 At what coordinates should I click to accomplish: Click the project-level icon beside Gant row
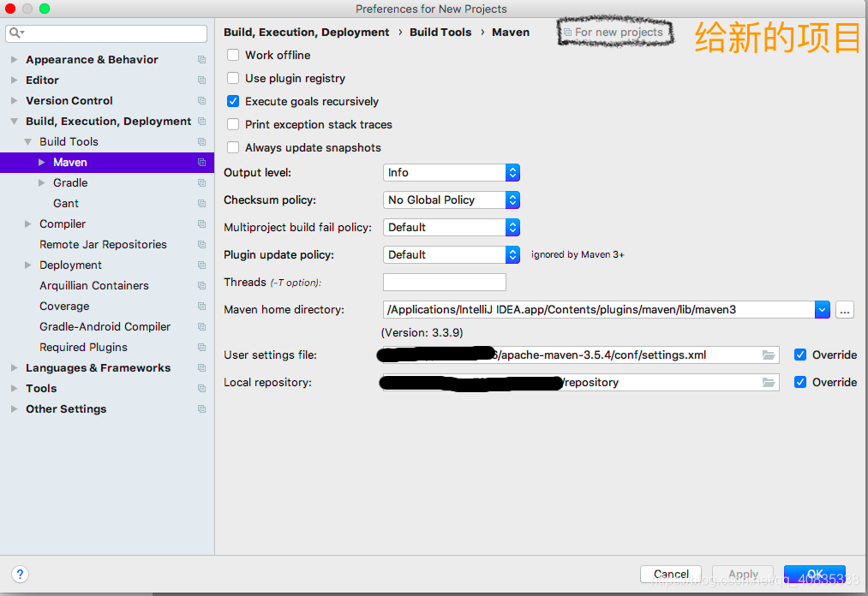click(x=201, y=204)
